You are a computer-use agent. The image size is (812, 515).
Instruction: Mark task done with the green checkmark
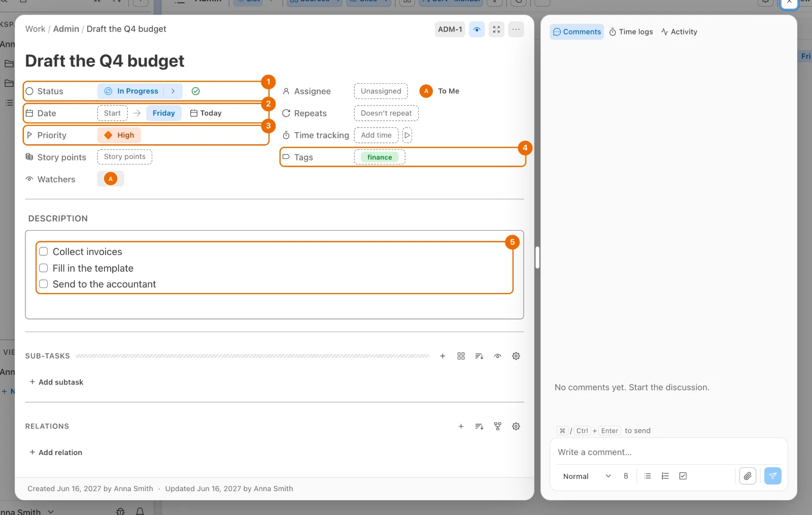[195, 91]
